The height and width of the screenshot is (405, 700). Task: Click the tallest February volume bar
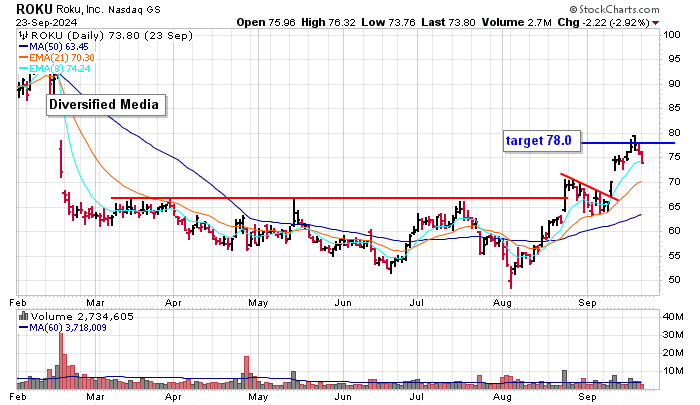click(61, 361)
